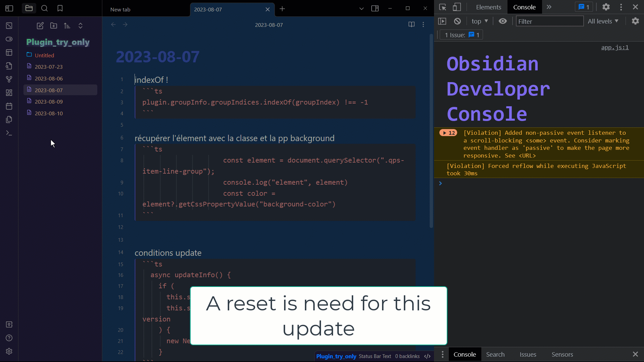Click the console Filter input field
This screenshot has height=362, width=644.
(549, 21)
